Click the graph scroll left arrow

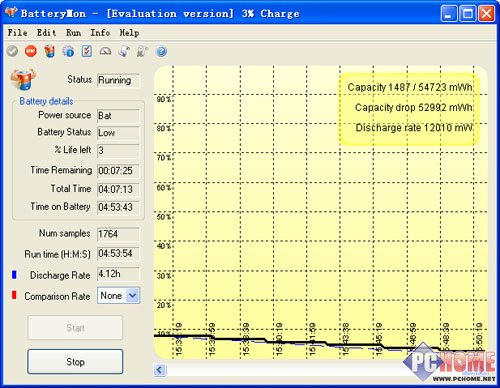click(160, 370)
